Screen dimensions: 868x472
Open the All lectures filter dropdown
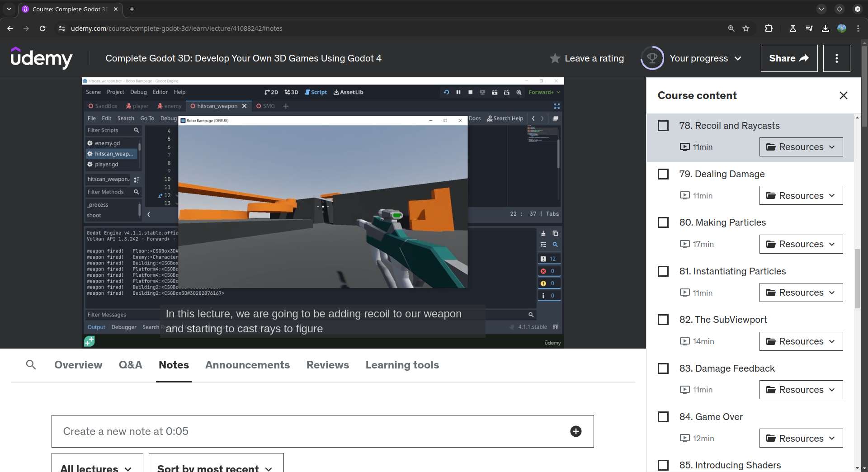(97, 467)
